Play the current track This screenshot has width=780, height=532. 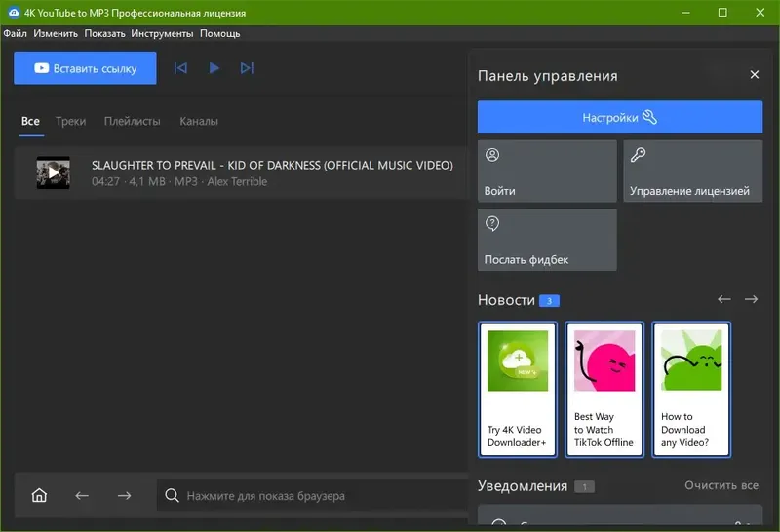214,68
